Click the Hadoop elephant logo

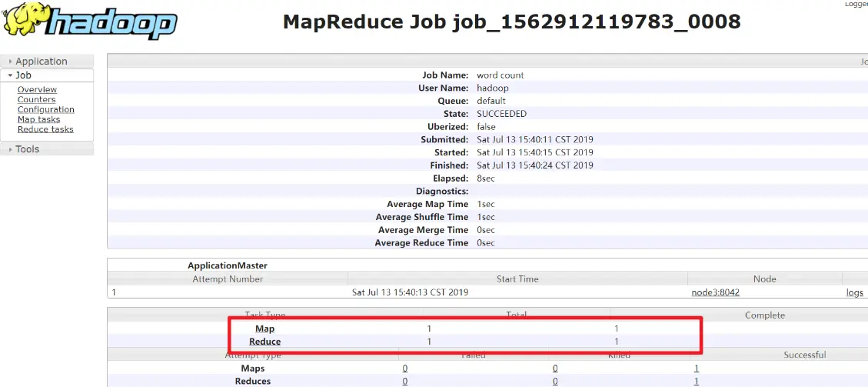pos(91,22)
